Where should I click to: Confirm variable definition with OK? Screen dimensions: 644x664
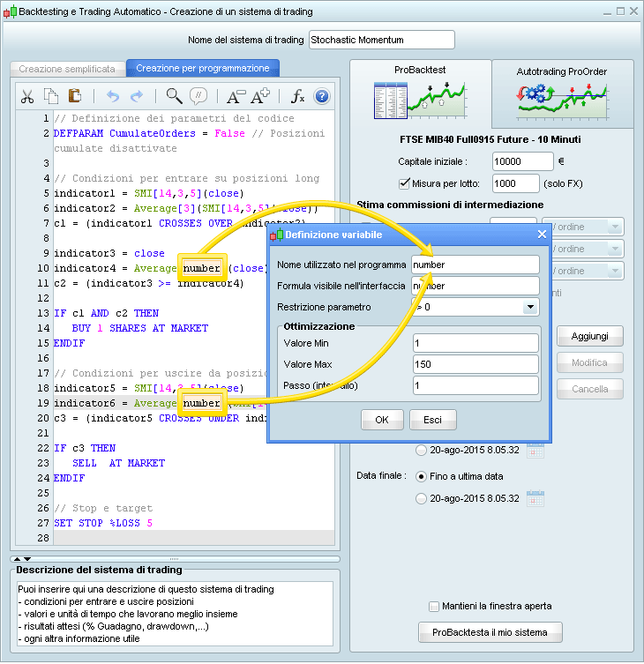tap(382, 420)
